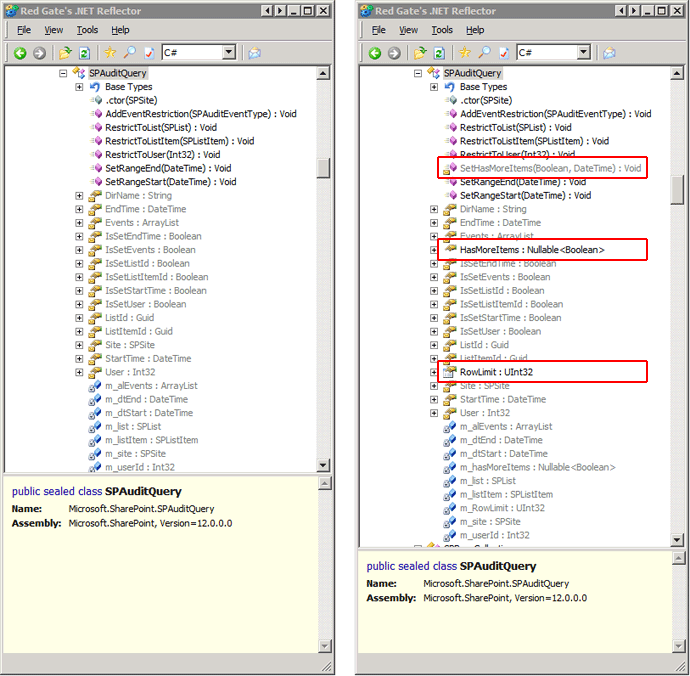Click down scroll arrow of right tree
The width and height of the screenshot is (690, 676).
(x=678, y=540)
